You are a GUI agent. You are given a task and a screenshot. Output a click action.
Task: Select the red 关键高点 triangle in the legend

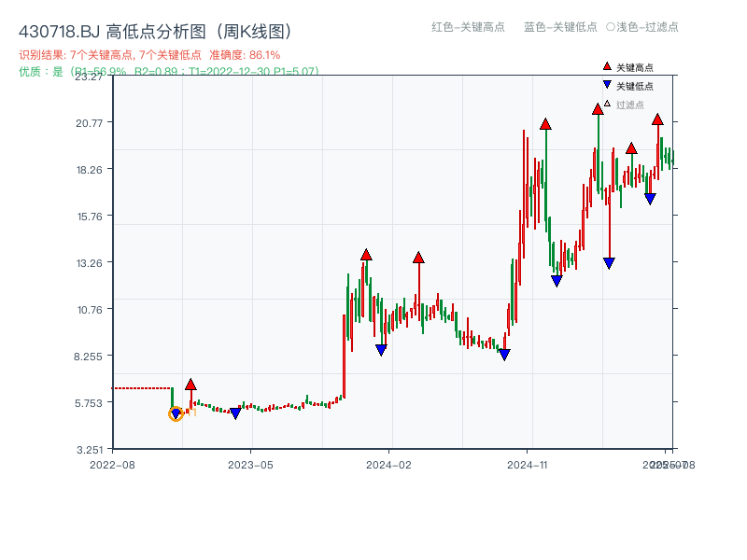pyautogui.click(x=605, y=66)
